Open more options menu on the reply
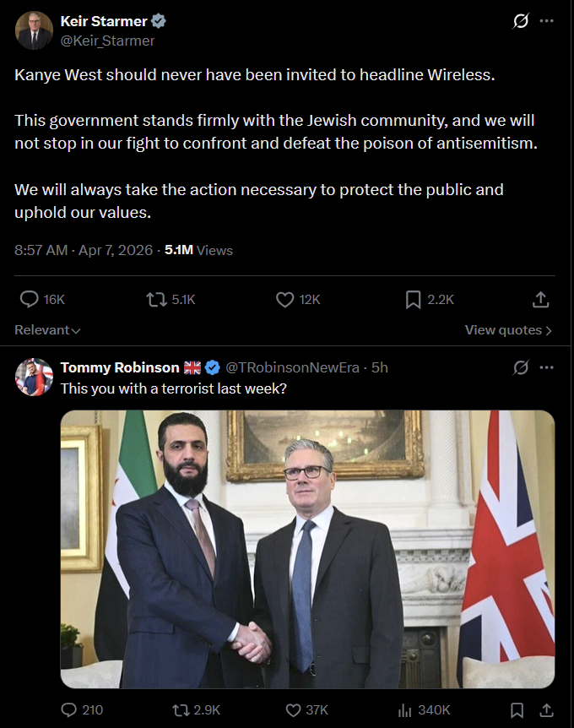574x728 pixels. click(x=547, y=367)
